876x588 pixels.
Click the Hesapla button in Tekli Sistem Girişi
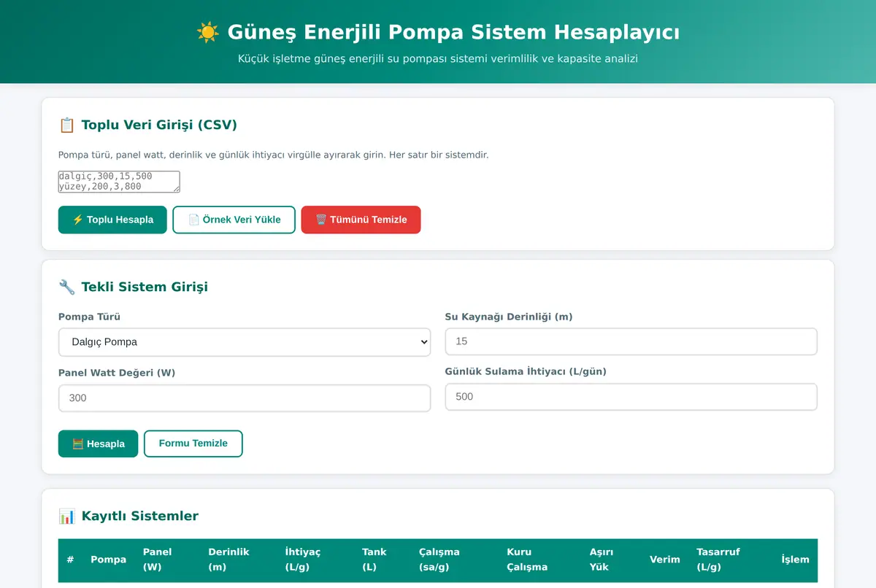point(98,444)
